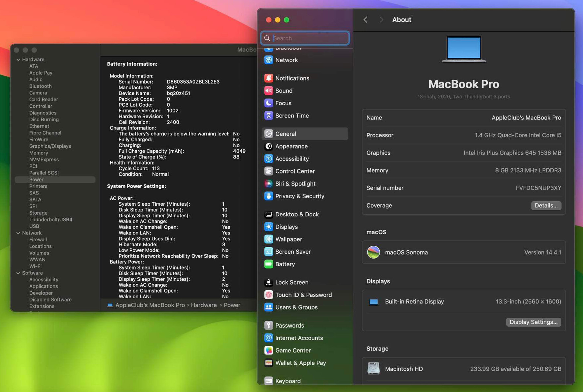Select Applications under Software tree

(x=43, y=286)
